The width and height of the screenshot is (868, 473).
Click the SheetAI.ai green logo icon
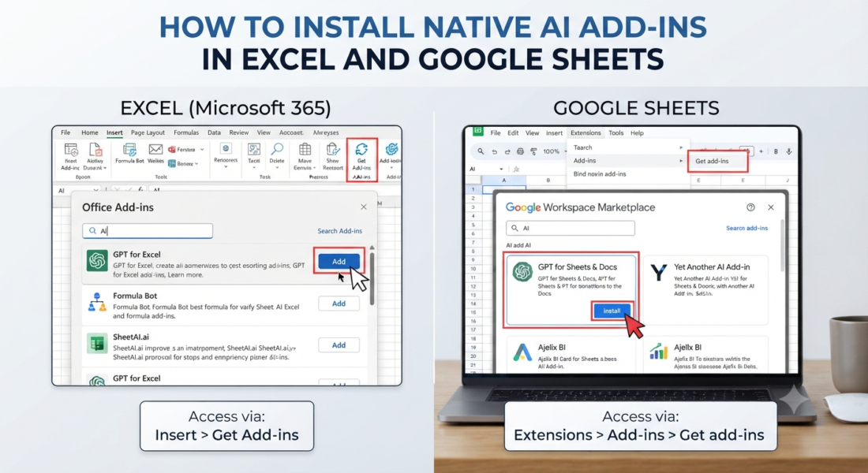(x=97, y=344)
